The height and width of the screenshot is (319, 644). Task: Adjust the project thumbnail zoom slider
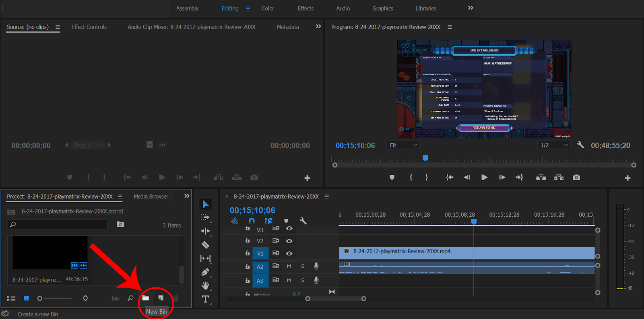coord(40,298)
